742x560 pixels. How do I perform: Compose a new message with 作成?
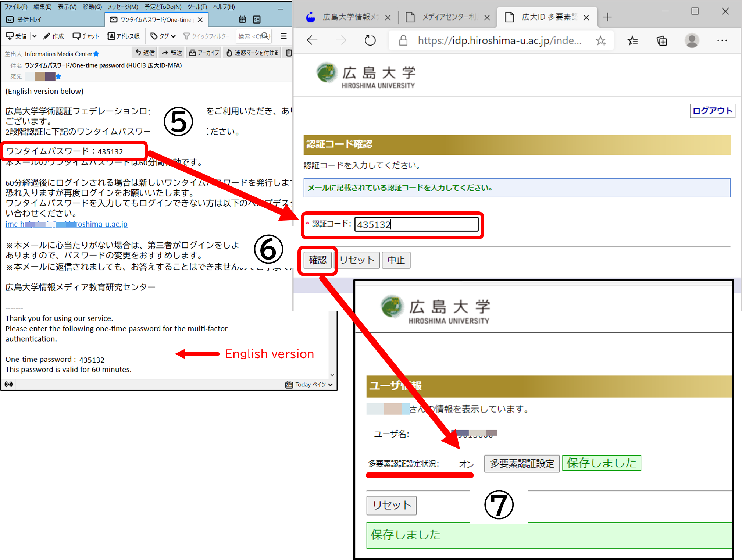(54, 36)
